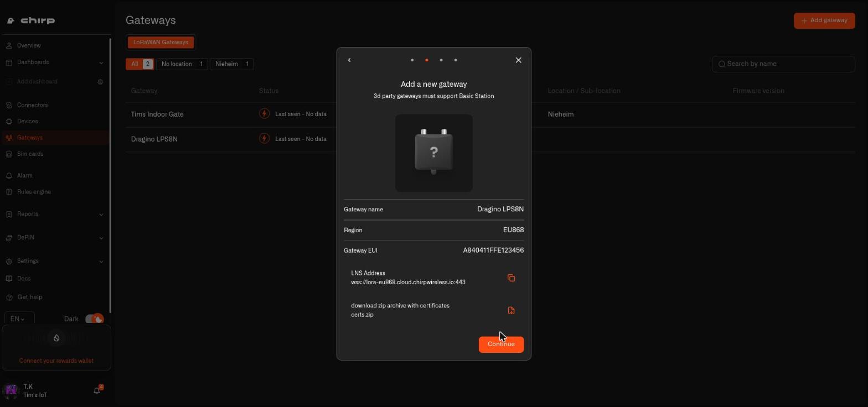Filter gateways by Nieheim

[x=232, y=64]
